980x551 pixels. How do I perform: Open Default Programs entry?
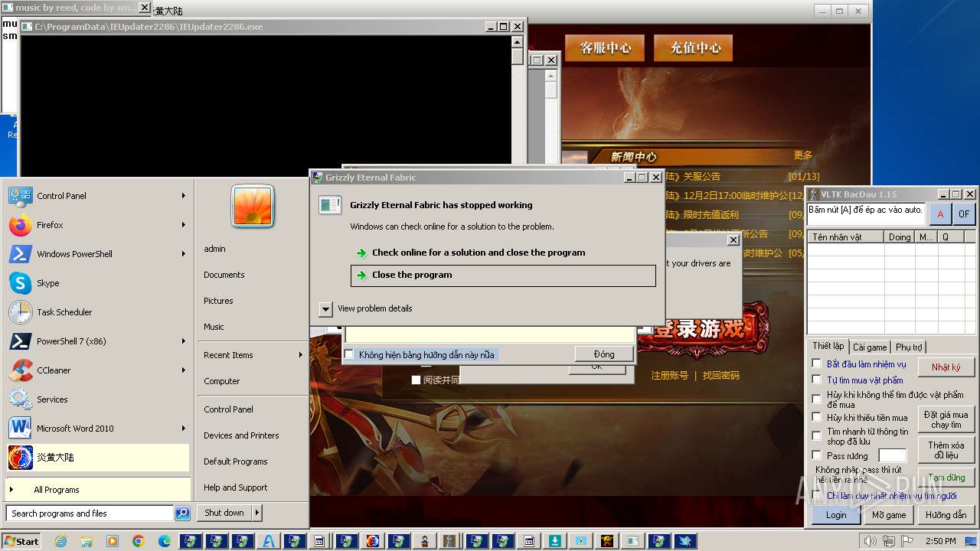coord(235,461)
